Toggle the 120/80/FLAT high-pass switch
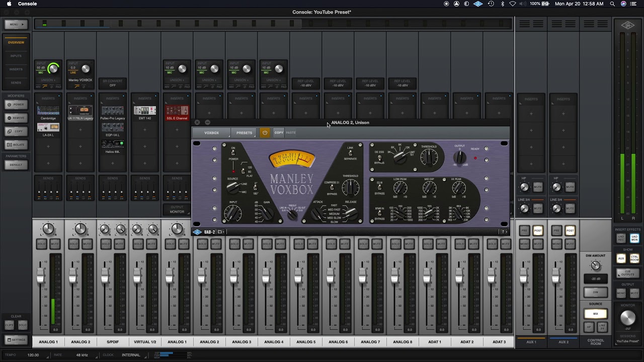The height and width of the screenshot is (362, 644). (x=243, y=171)
